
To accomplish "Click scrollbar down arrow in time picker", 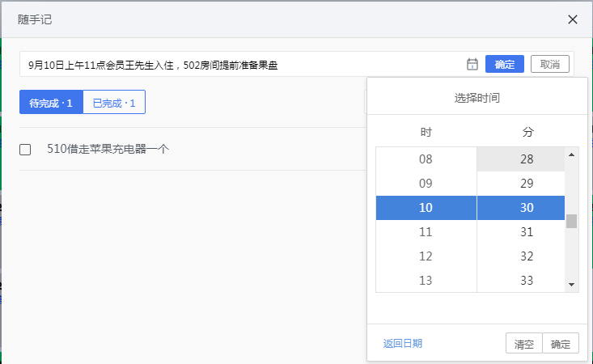I will (x=571, y=285).
